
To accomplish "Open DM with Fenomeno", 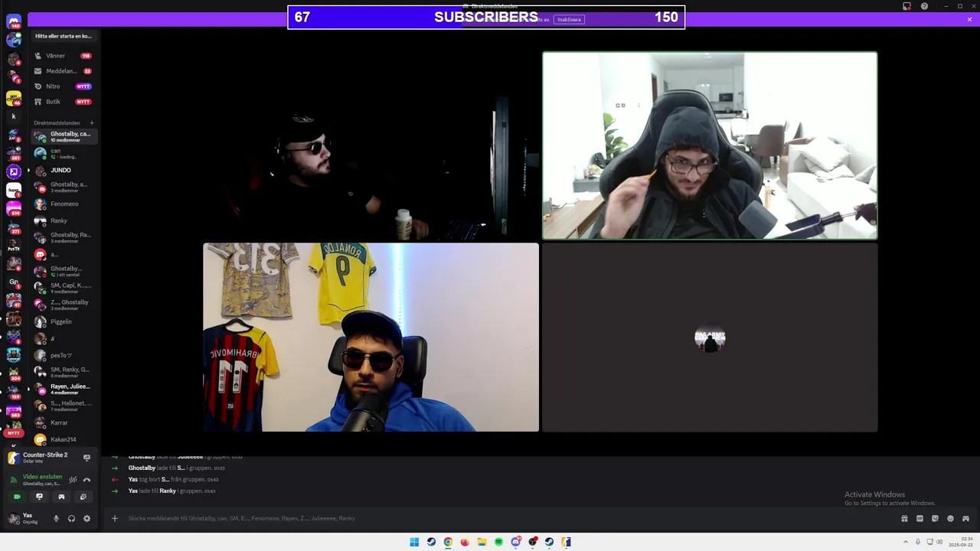I will pyautogui.click(x=64, y=204).
